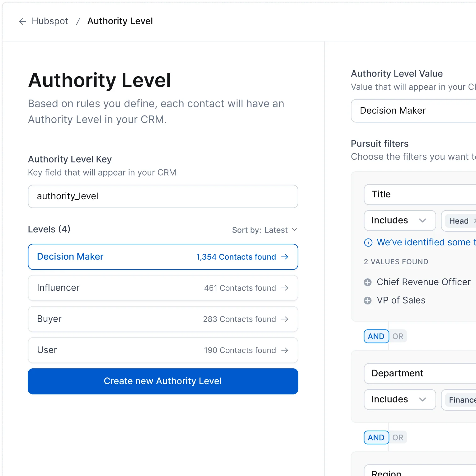Add VP of Sales using its plus icon
Image resolution: width=476 pixels, height=476 pixels.
(368, 300)
